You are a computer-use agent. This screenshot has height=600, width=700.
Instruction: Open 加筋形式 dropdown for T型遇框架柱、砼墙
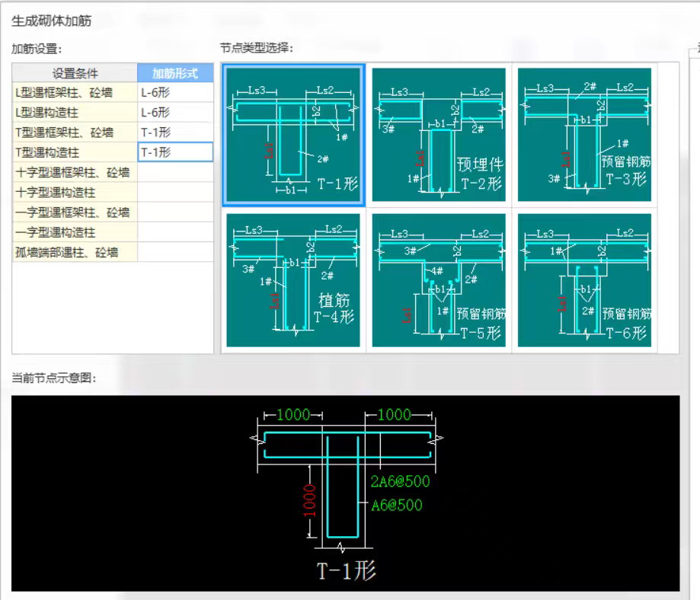pos(174,132)
